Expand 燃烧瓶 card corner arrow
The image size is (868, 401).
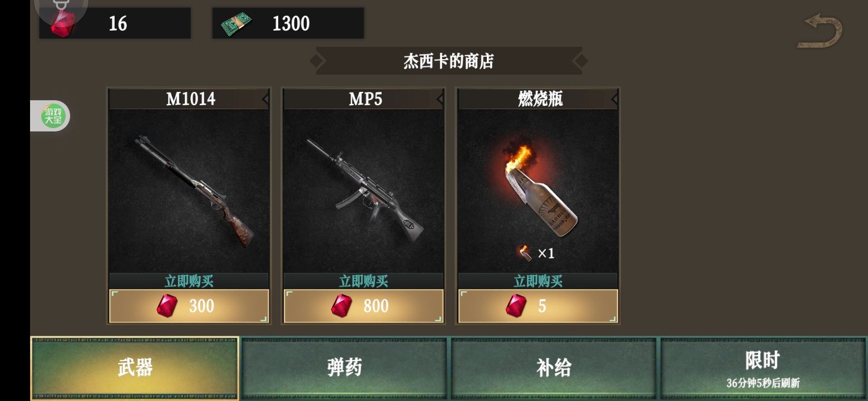tap(614, 99)
